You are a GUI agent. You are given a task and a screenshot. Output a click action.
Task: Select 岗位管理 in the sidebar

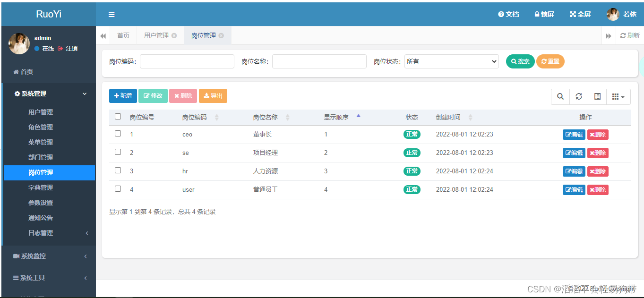pyautogui.click(x=49, y=173)
